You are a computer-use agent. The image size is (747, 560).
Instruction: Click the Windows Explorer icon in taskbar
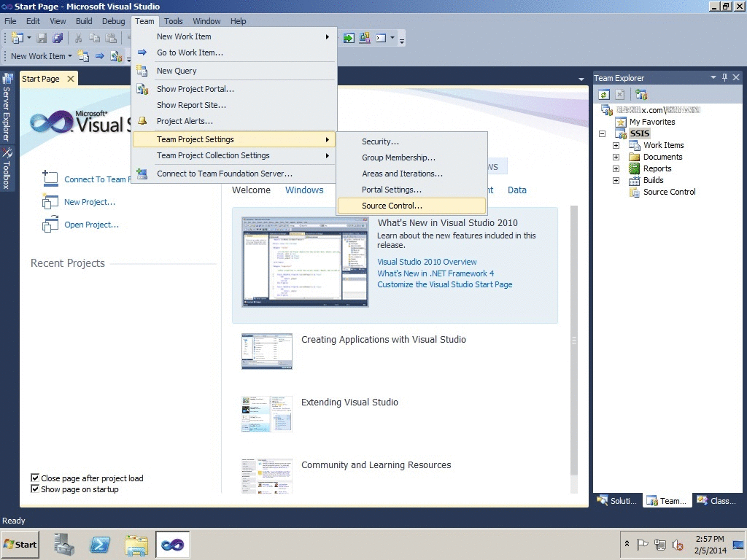click(x=136, y=544)
